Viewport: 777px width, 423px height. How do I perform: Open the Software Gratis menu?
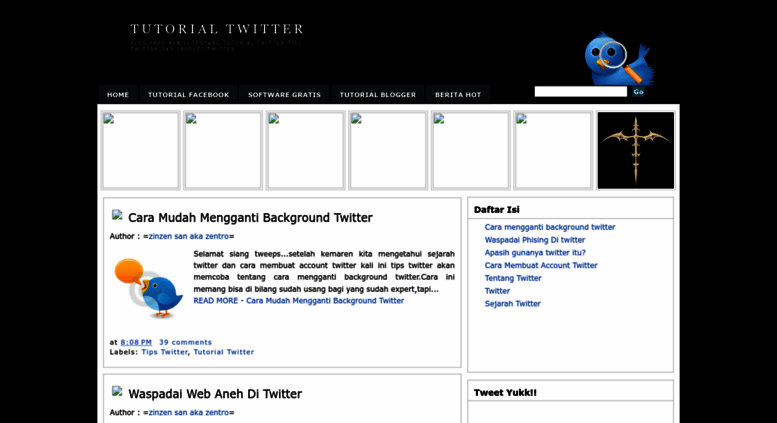coord(284,95)
